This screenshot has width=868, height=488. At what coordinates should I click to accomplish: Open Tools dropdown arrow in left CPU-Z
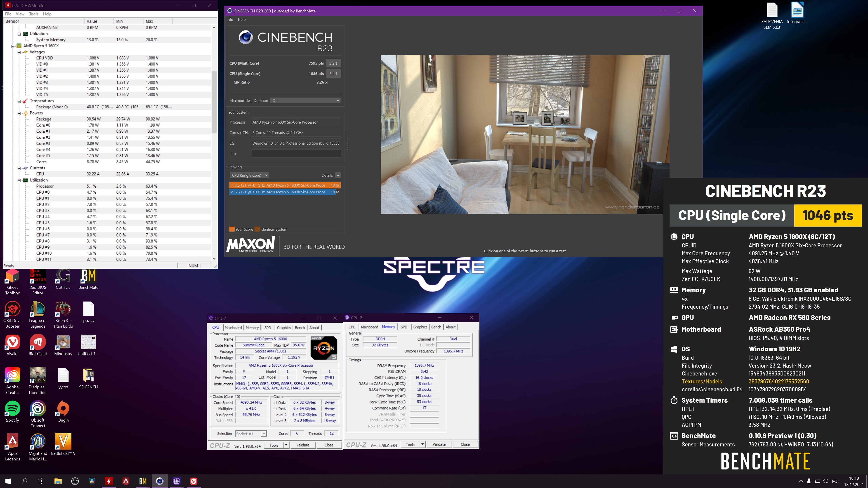click(x=286, y=445)
